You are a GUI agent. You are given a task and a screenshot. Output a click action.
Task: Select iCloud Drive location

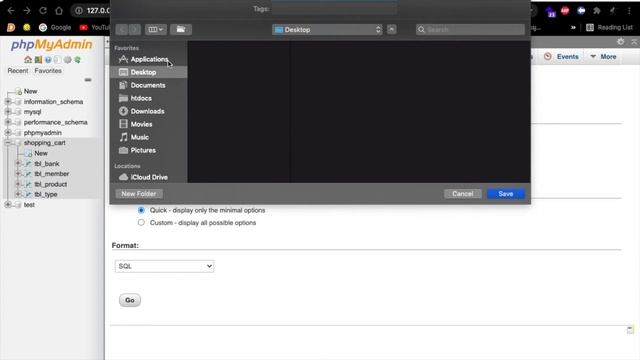click(149, 177)
